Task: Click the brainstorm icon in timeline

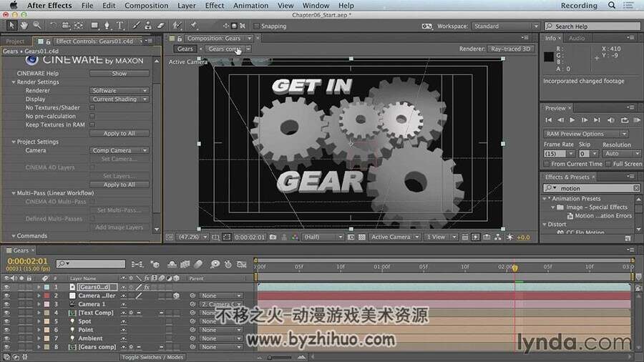Action: coord(215,264)
